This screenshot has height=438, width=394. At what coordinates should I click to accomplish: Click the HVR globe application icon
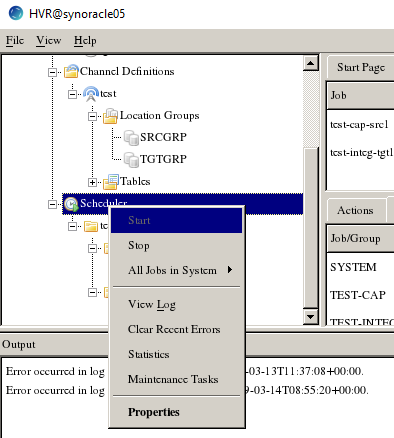coord(15,13)
